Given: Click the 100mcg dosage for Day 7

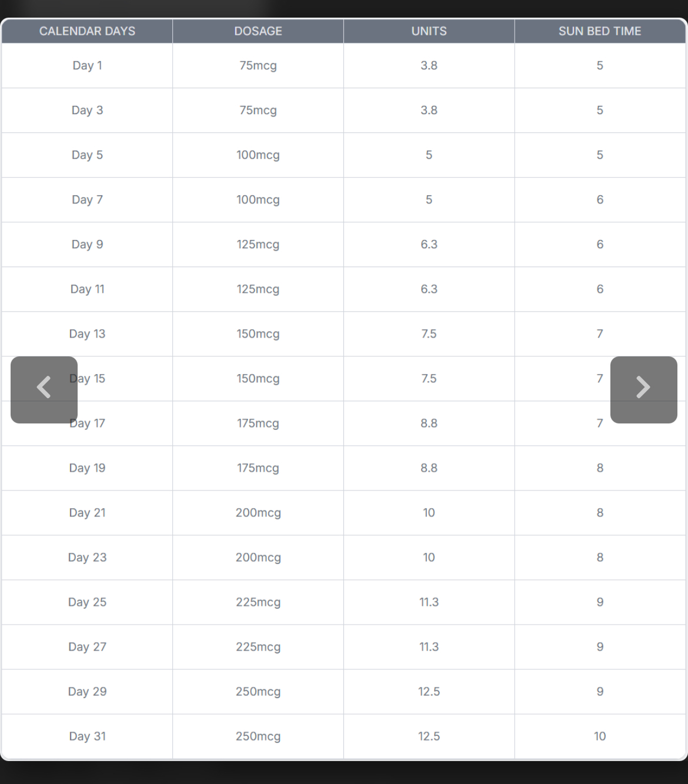Looking at the screenshot, I should [x=258, y=199].
